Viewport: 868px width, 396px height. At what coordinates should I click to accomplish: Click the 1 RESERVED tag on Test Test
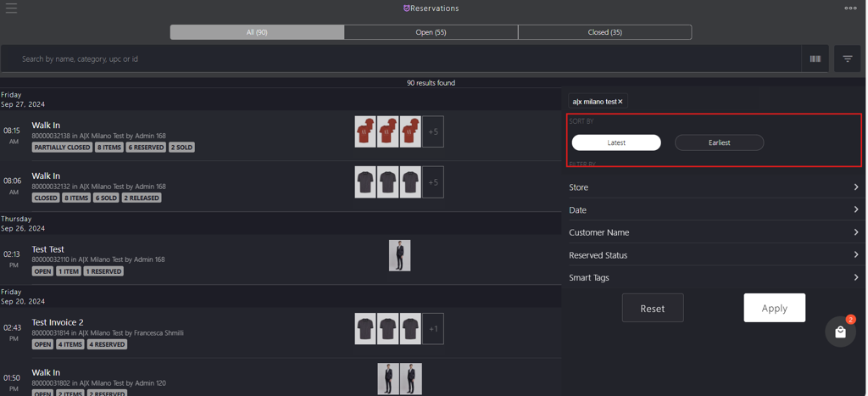coord(103,271)
